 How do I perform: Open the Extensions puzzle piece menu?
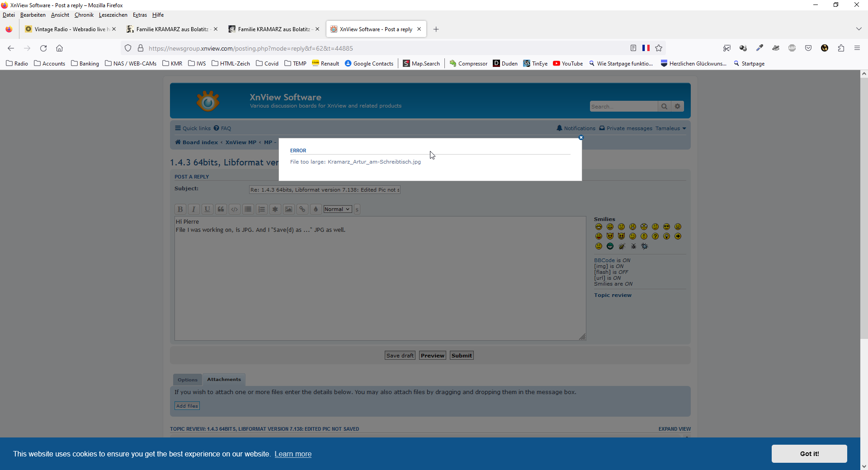point(841,48)
